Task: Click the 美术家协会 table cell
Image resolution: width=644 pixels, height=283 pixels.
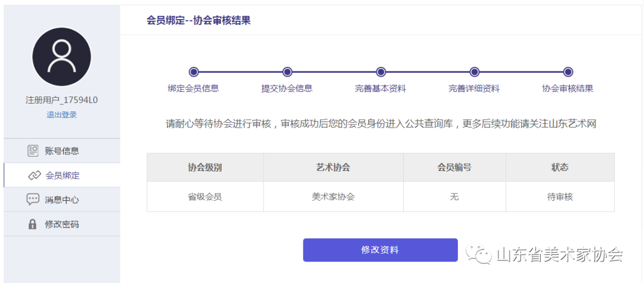Action: point(333,197)
